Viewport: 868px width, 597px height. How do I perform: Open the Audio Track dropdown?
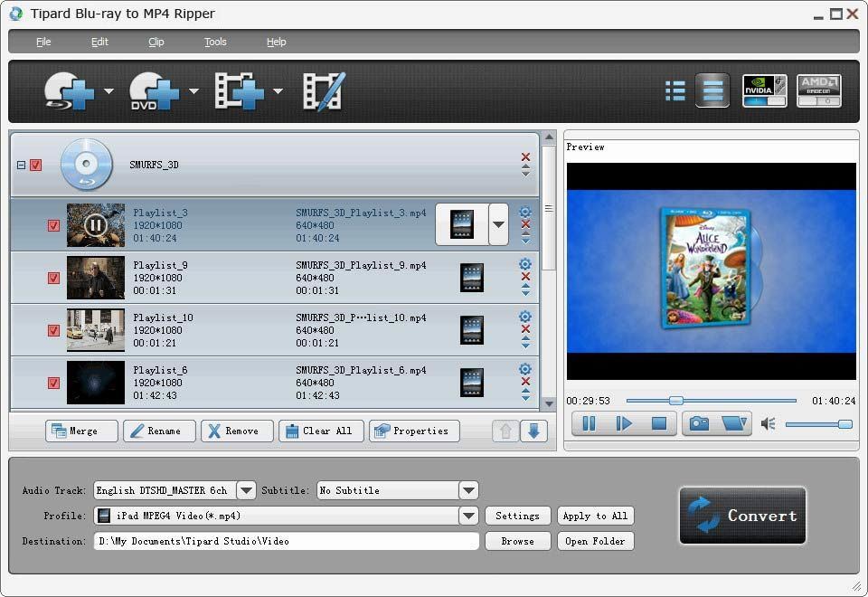246,490
